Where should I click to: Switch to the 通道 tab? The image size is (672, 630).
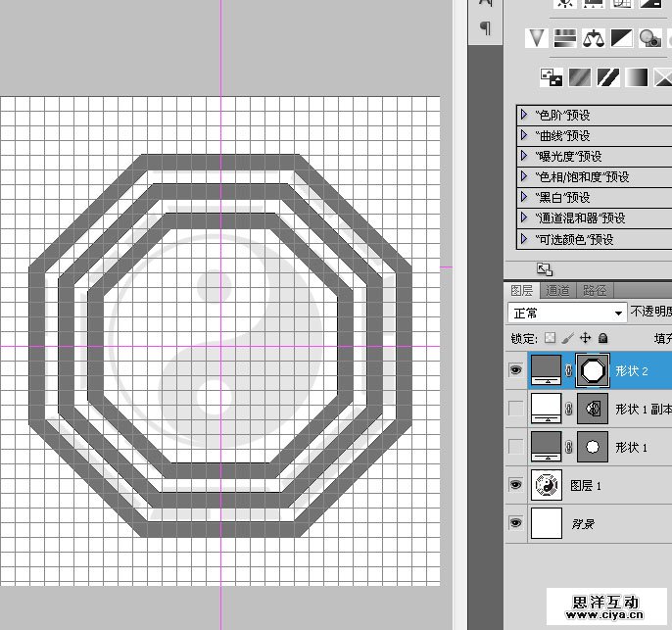pos(557,290)
